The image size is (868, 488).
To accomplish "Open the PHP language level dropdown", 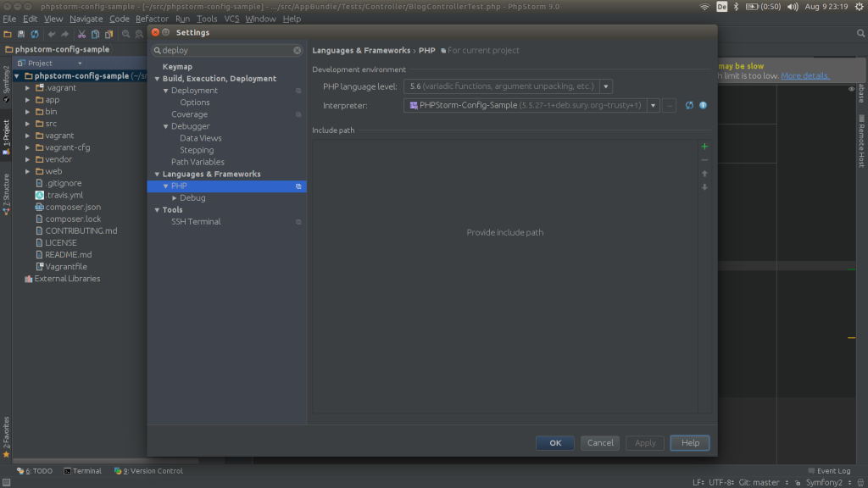I will click(x=605, y=86).
